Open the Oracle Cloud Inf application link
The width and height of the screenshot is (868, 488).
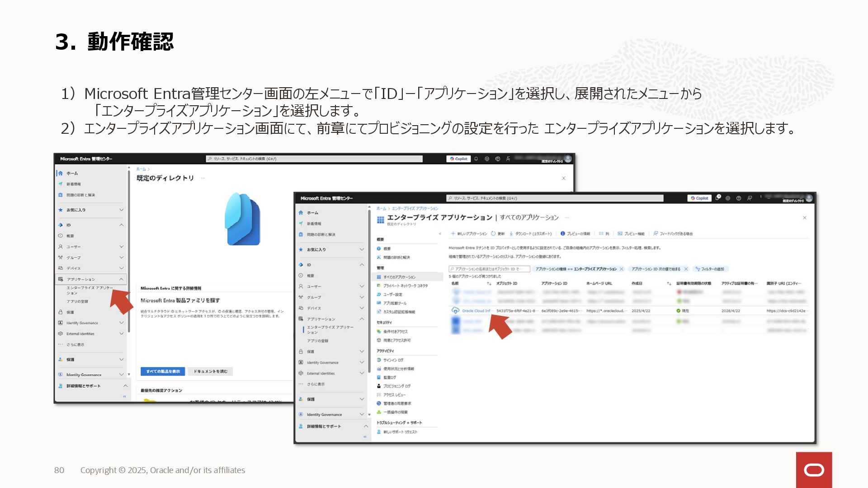point(476,311)
